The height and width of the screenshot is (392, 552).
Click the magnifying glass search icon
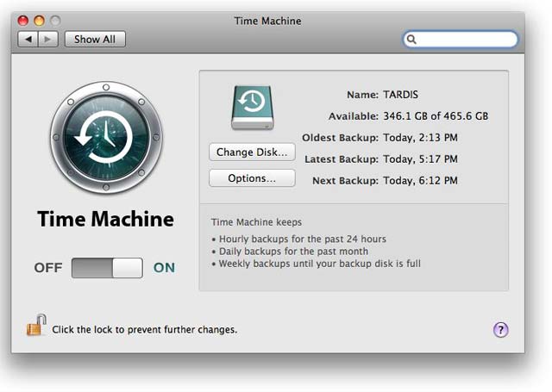(x=411, y=39)
